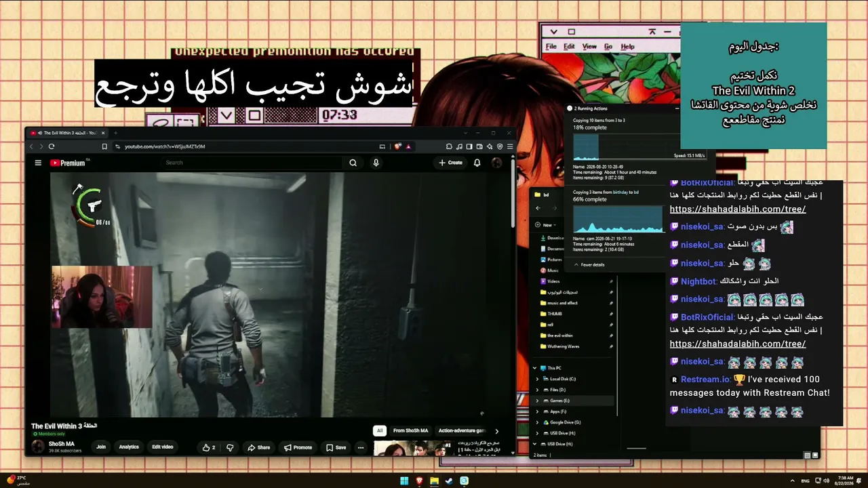Start voice search with the microphone icon
The width and height of the screenshot is (868, 488).
click(x=376, y=163)
